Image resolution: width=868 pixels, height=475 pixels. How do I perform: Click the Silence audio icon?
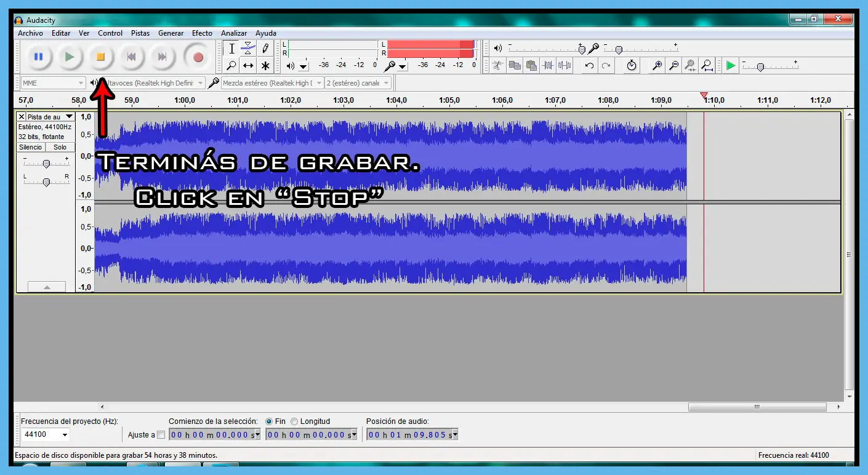565,65
